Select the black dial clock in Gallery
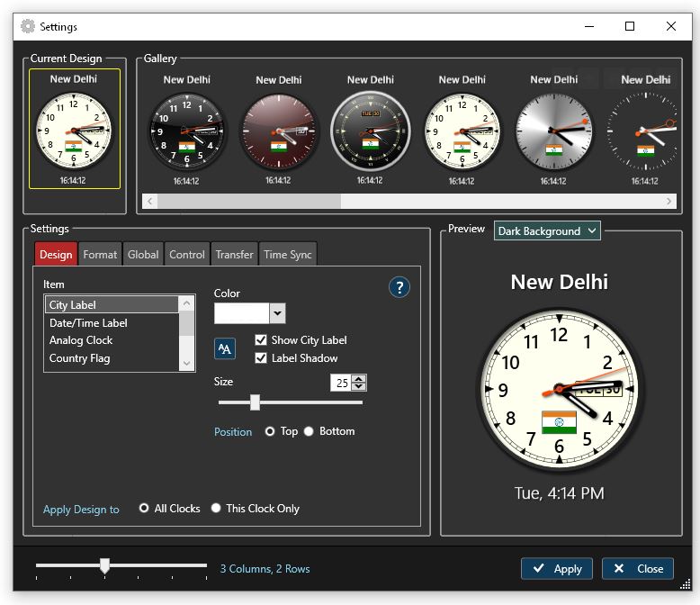Screen dimensions: 700x605 pyautogui.click(x=186, y=131)
